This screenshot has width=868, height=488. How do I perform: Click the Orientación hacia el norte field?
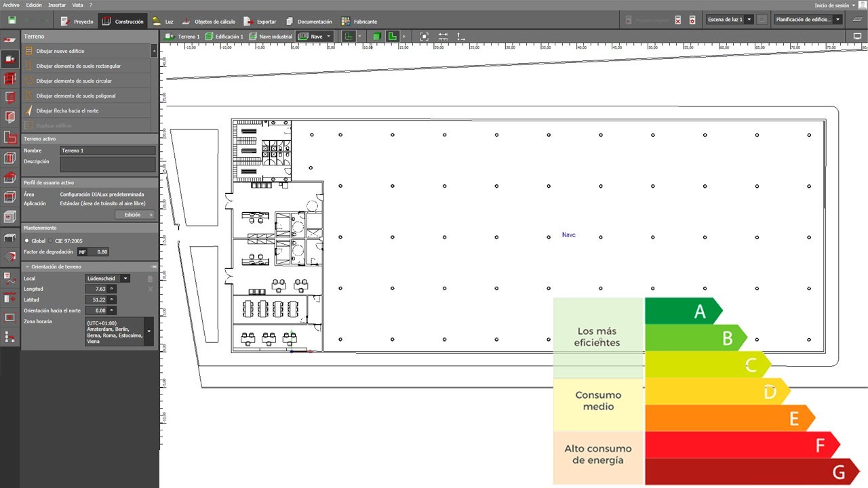(x=96, y=310)
